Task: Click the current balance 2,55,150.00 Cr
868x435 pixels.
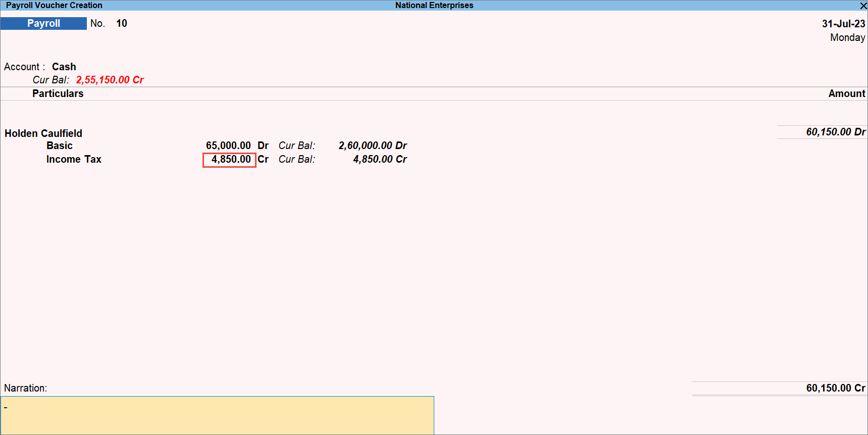Action: [x=110, y=80]
